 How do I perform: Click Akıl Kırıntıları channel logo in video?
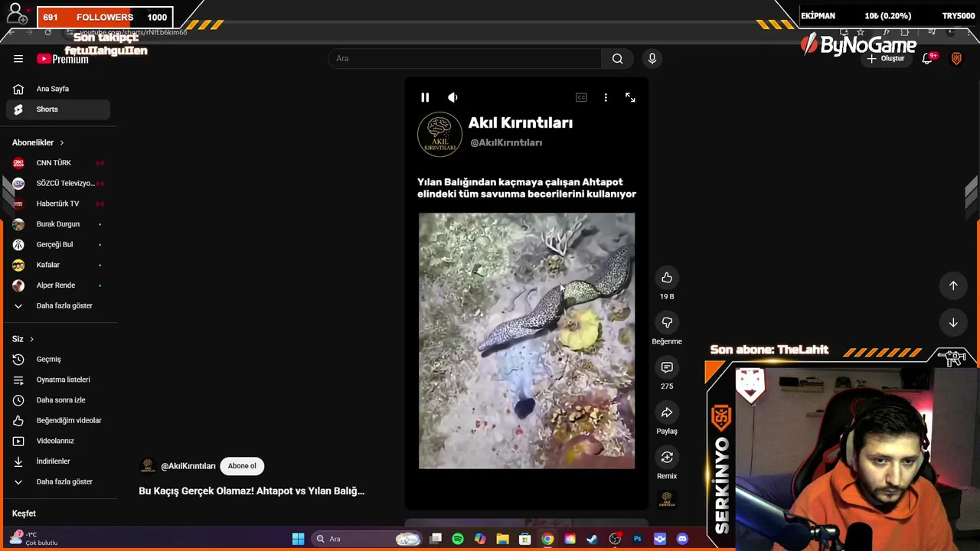click(439, 135)
